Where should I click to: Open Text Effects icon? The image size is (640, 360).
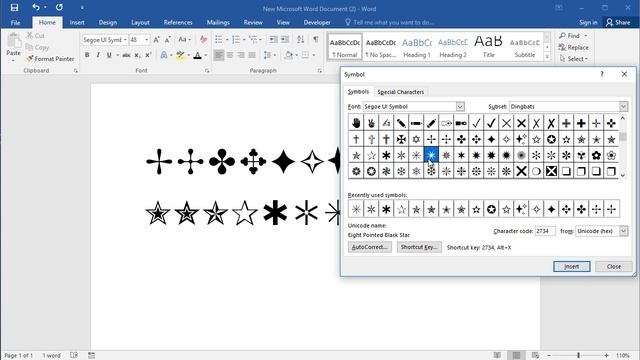click(164, 55)
